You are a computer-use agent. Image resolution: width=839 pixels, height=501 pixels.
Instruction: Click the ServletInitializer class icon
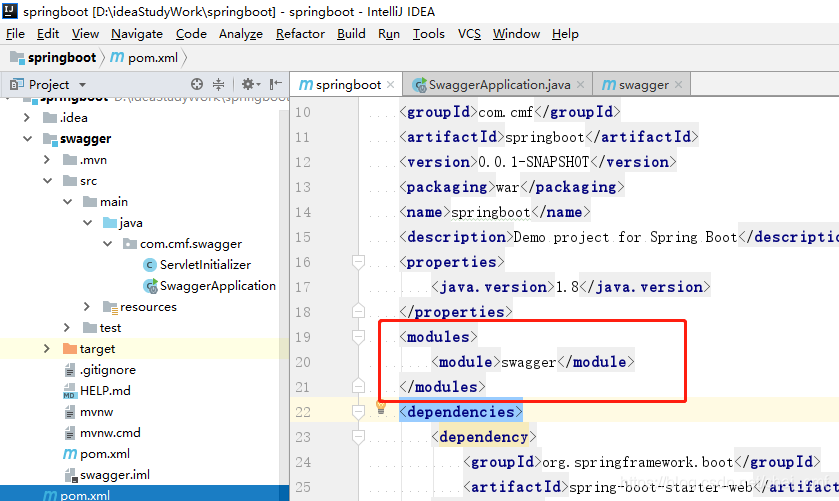(150, 265)
